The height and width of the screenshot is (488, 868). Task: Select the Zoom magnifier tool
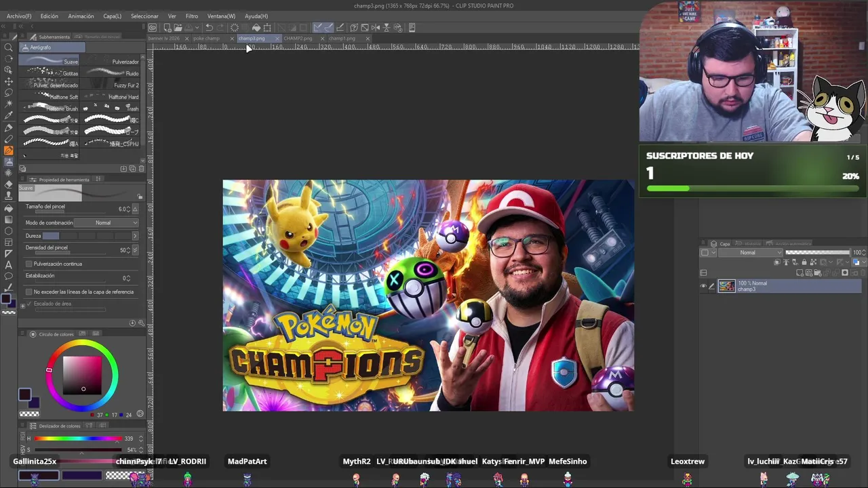9,47
